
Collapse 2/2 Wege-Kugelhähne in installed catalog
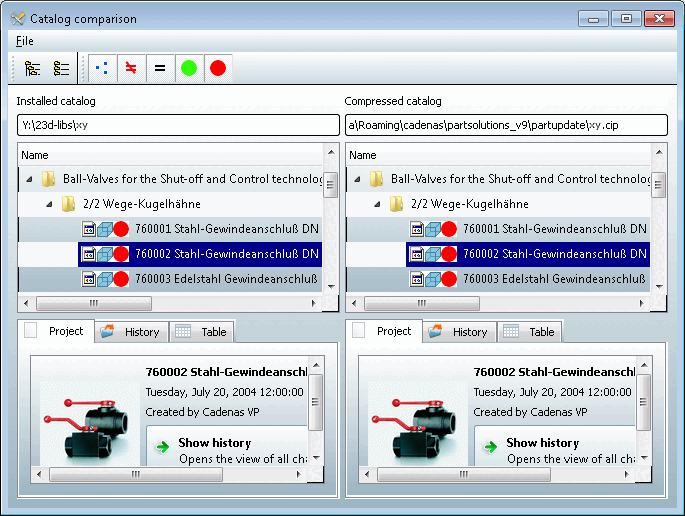tap(49, 204)
